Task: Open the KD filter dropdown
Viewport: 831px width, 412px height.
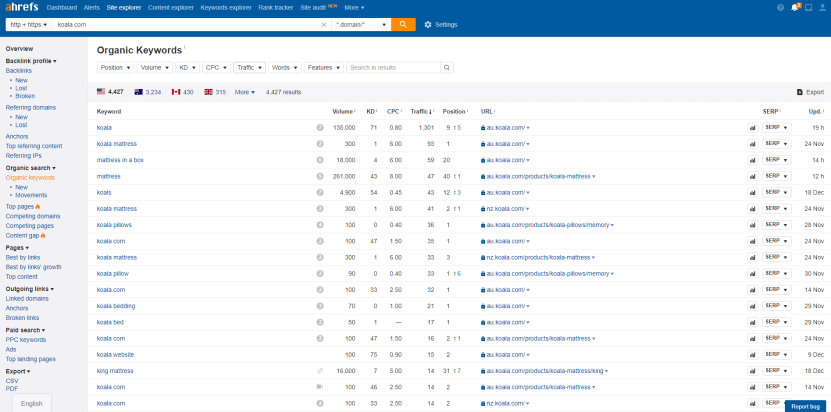Action: click(188, 67)
